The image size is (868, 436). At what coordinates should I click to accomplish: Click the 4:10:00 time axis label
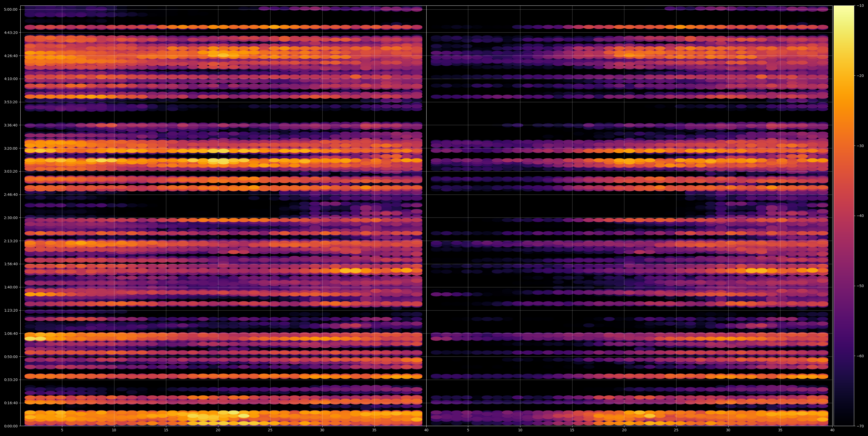pyautogui.click(x=10, y=79)
